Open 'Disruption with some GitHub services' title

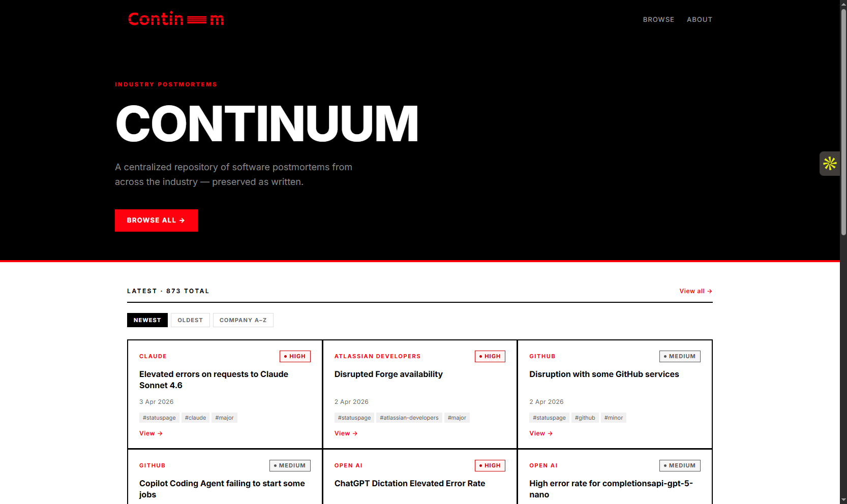pyautogui.click(x=604, y=374)
